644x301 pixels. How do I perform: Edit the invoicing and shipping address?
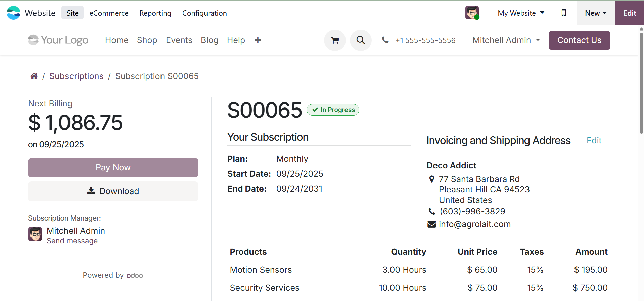(594, 140)
